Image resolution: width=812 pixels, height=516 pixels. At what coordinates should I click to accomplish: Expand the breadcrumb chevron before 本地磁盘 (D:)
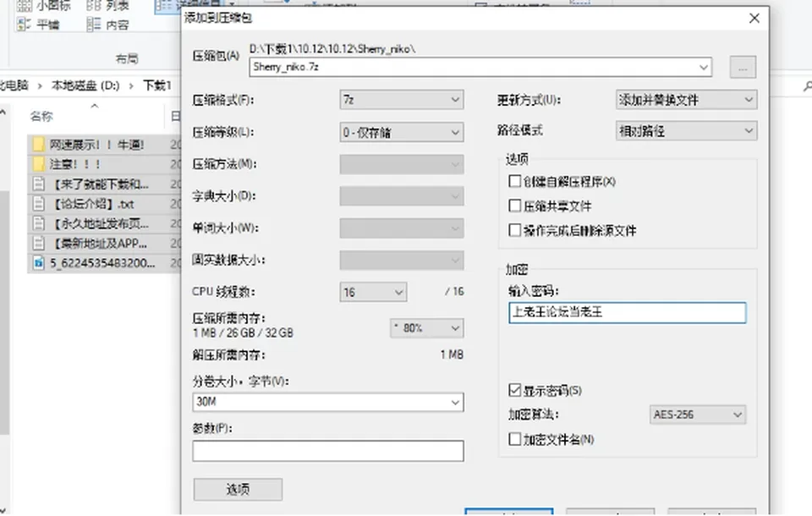(40, 85)
